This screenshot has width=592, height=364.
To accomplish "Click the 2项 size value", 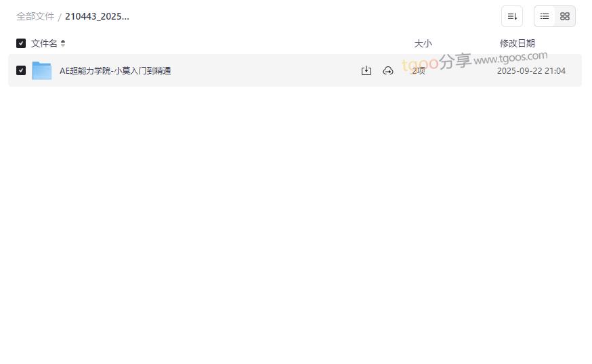I will click(419, 70).
